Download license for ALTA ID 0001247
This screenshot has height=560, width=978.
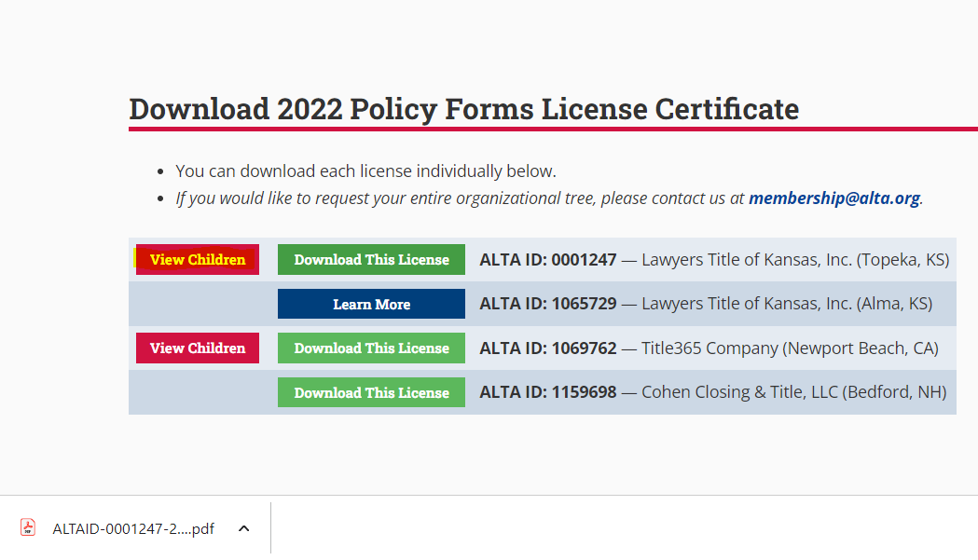coord(371,259)
